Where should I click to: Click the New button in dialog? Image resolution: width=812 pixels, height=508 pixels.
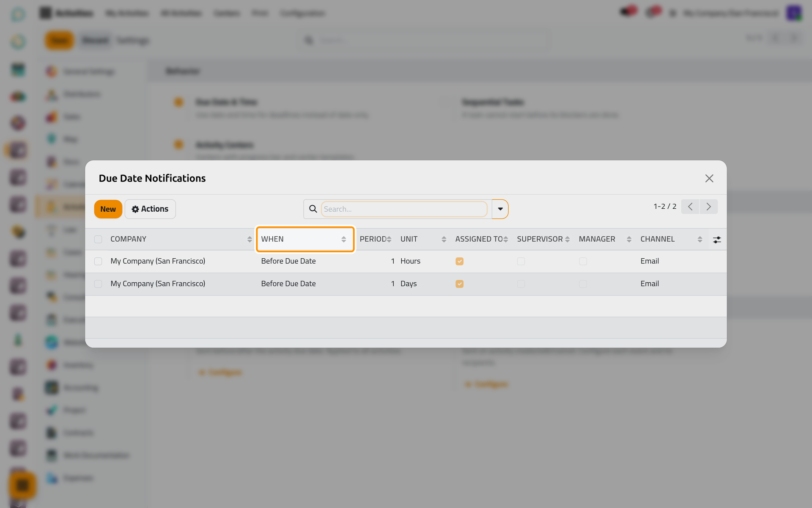108,209
